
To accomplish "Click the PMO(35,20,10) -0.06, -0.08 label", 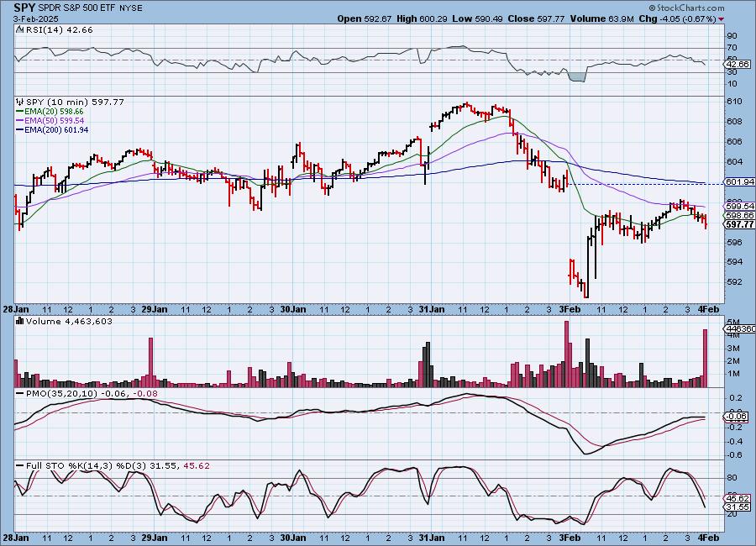I will click(92, 394).
